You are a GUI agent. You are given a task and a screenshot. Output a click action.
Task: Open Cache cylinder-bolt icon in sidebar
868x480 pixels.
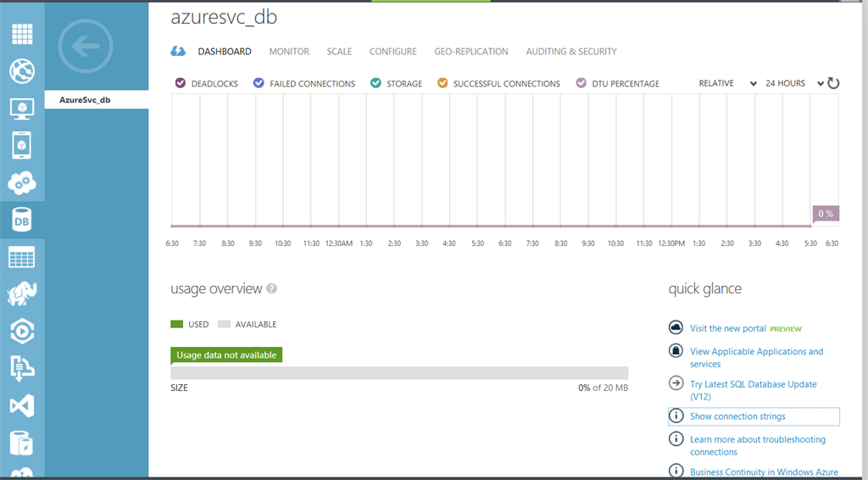click(x=22, y=443)
